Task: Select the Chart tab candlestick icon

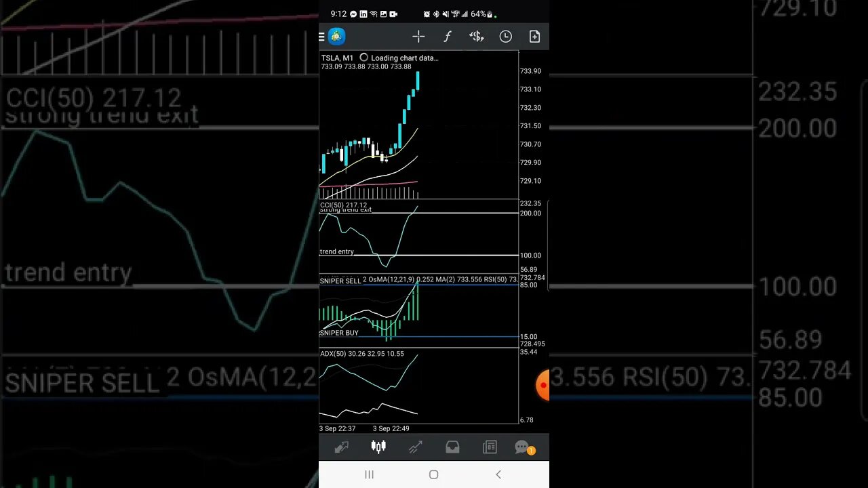Action: pos(378,447)
